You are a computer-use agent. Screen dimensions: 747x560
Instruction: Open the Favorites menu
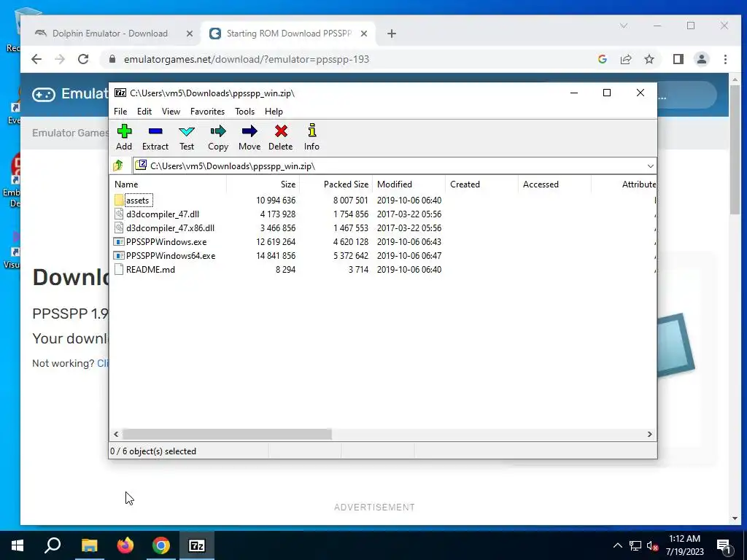pyautogui.click(x=207, y=112)
